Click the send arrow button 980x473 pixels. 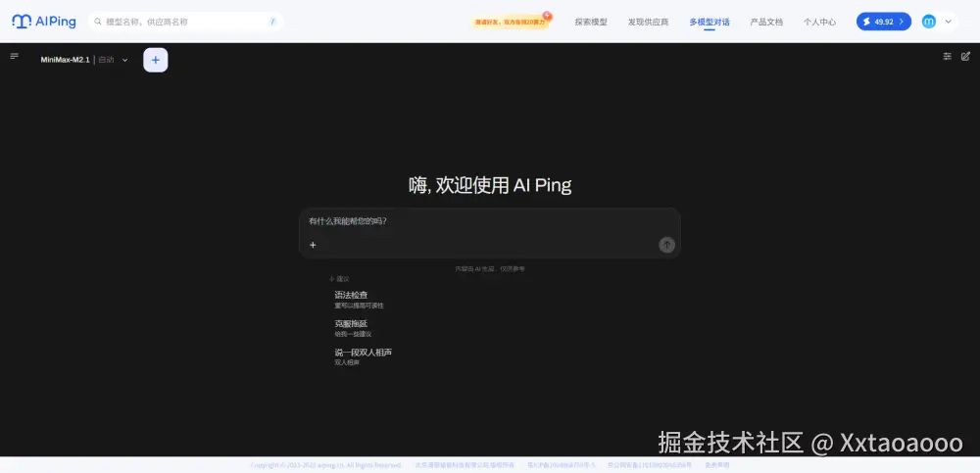click(x=666, y=245)
